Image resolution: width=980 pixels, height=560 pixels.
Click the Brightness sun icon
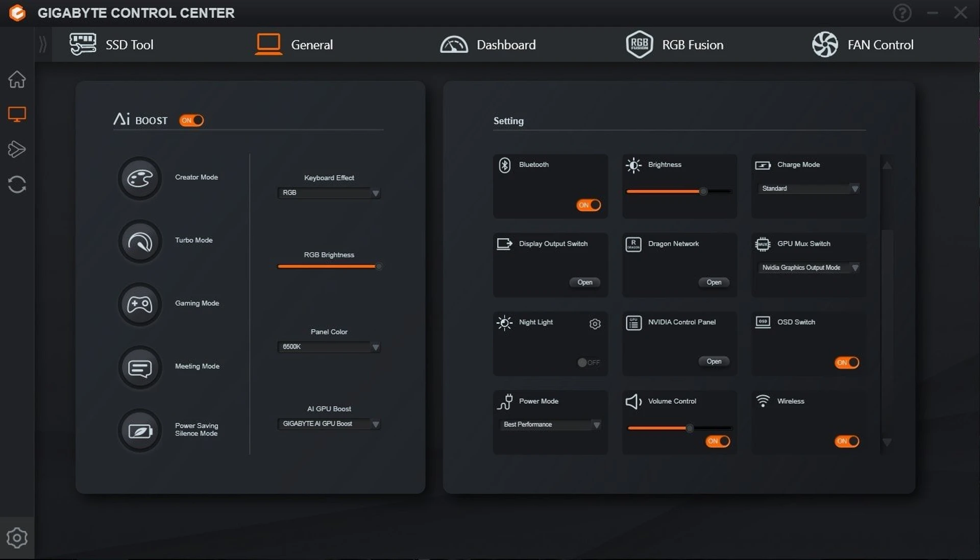(x=633, y=165)
